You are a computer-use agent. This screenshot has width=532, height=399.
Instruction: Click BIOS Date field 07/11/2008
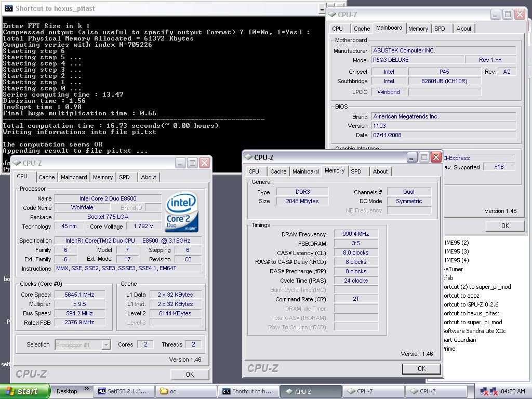[444, 135]
